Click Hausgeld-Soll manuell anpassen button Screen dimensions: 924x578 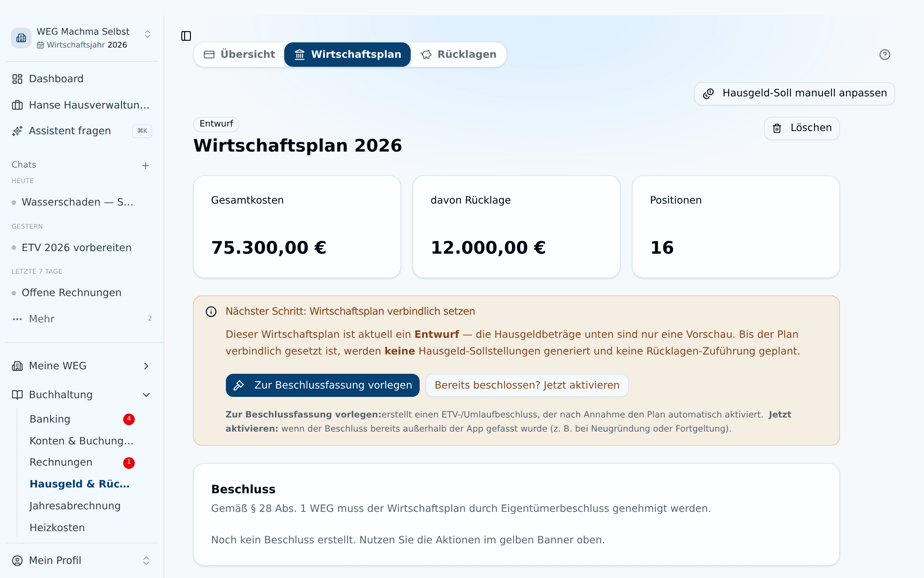click(x=795, y=93)
